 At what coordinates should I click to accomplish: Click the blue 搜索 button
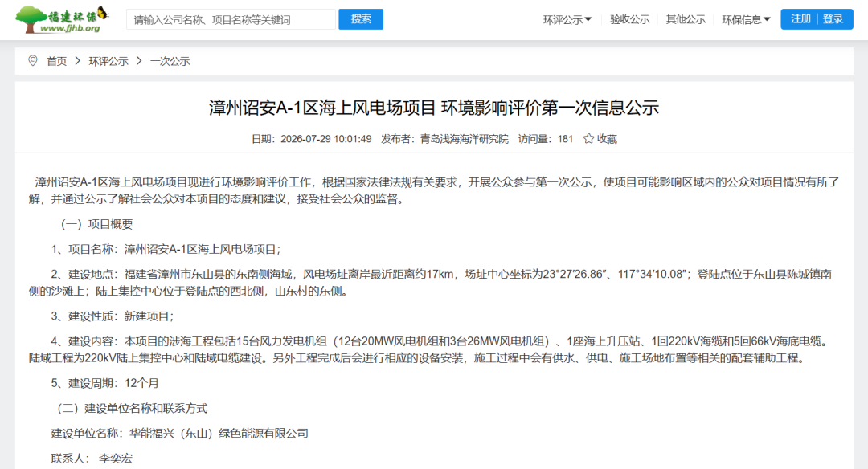tap(361, 19)
